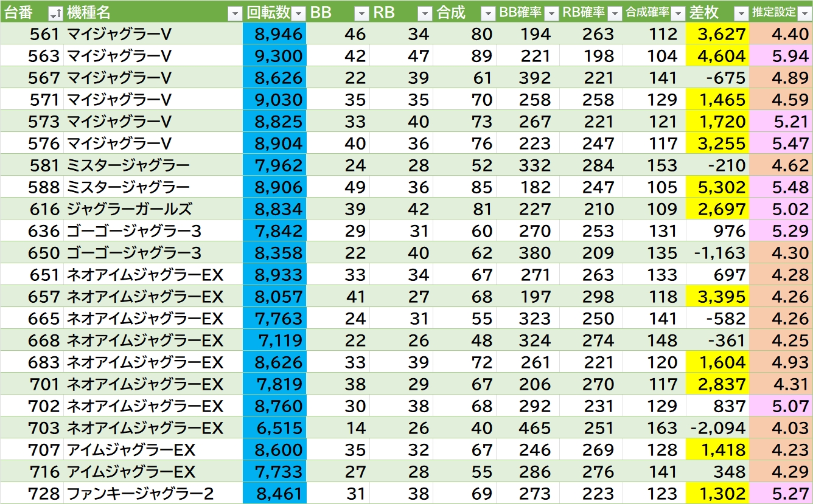Open the 台番 column sort filter button
813x504 pixels.
(x=55, y=13)
